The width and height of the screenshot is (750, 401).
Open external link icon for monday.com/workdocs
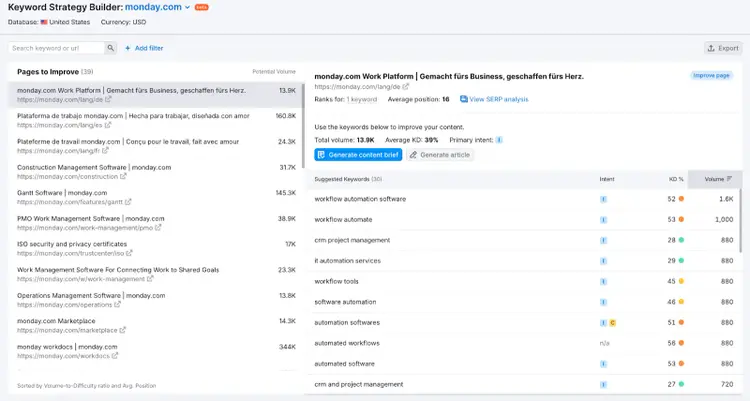pyautogui.click(x=115, y=356)
